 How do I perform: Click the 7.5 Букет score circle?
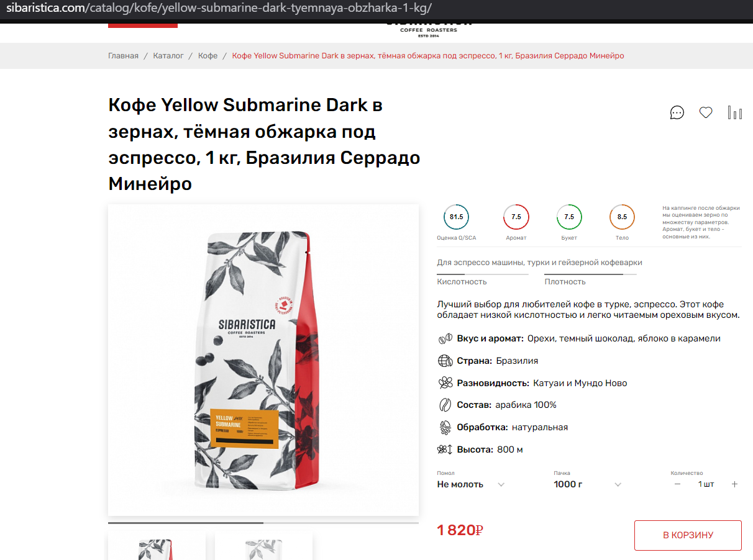569,217
